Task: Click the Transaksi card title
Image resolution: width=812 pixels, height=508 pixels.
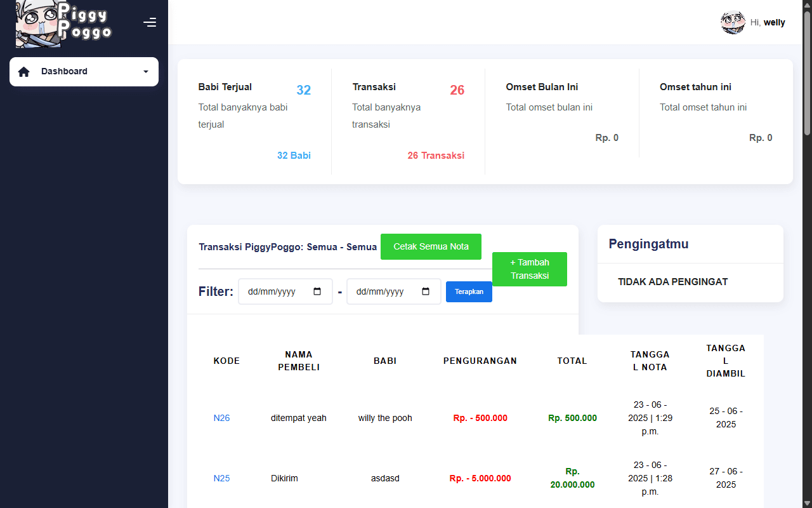Action: 374,87
